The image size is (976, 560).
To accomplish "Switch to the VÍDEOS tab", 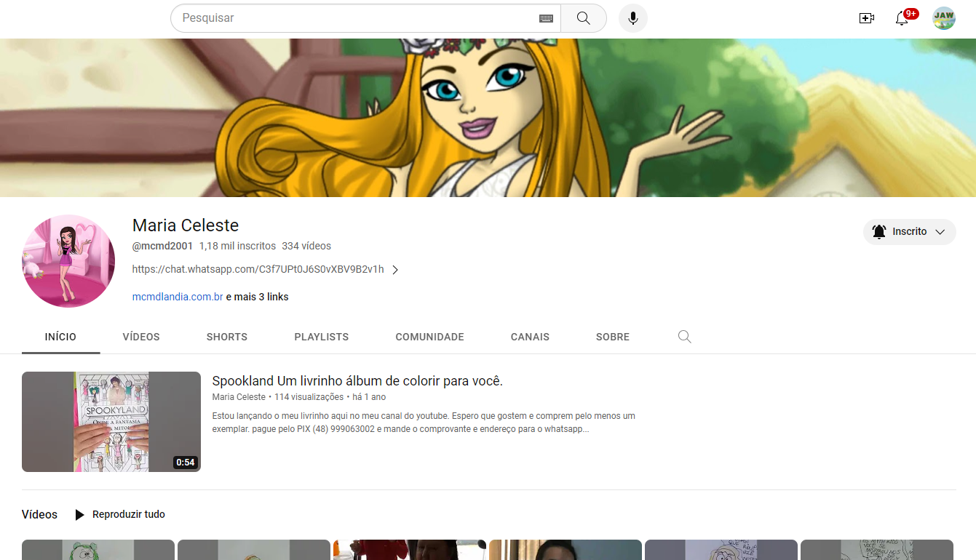I will [x=141, y=337].
